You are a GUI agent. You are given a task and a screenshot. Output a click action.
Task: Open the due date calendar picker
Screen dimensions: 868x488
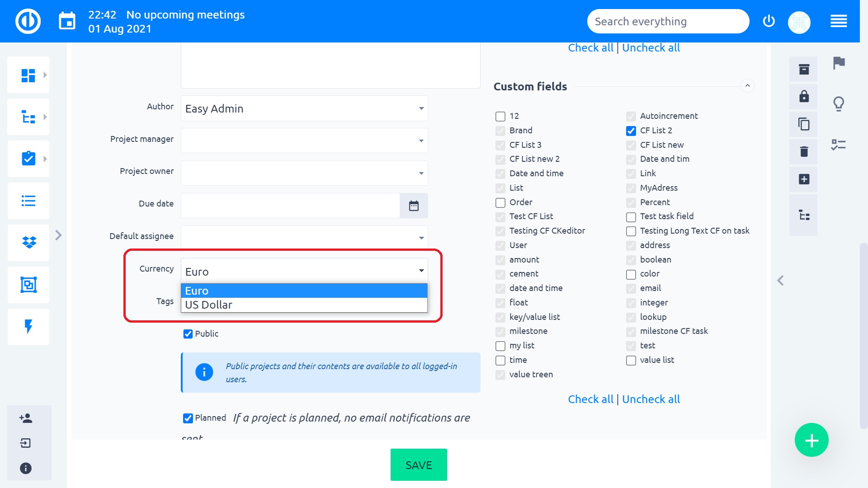coord(414,206)
